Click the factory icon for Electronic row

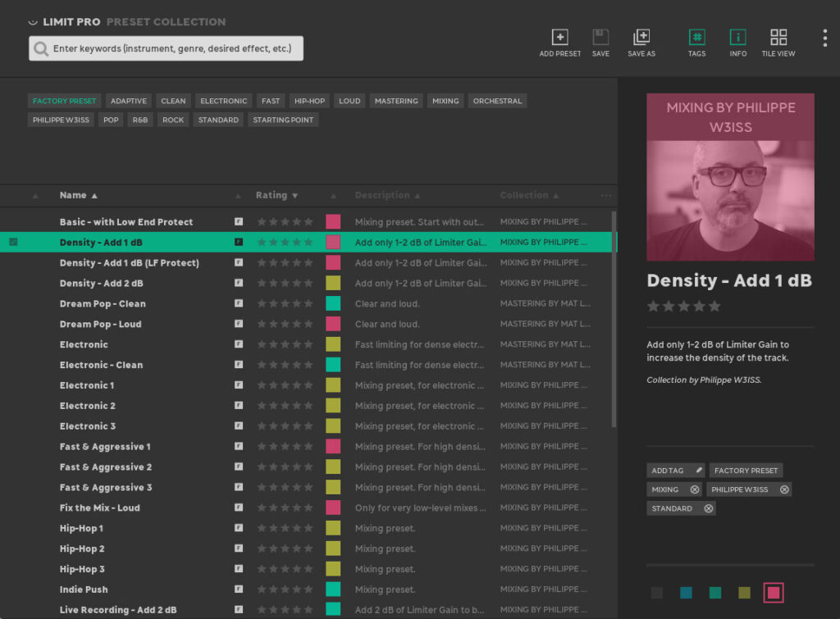239,344
